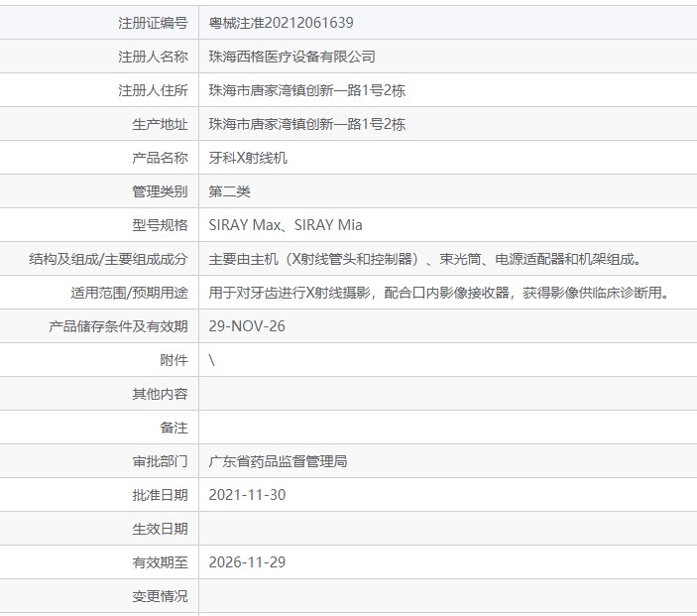
Task: Click the 型号规格 label
Action: click(x=160, y=225)
